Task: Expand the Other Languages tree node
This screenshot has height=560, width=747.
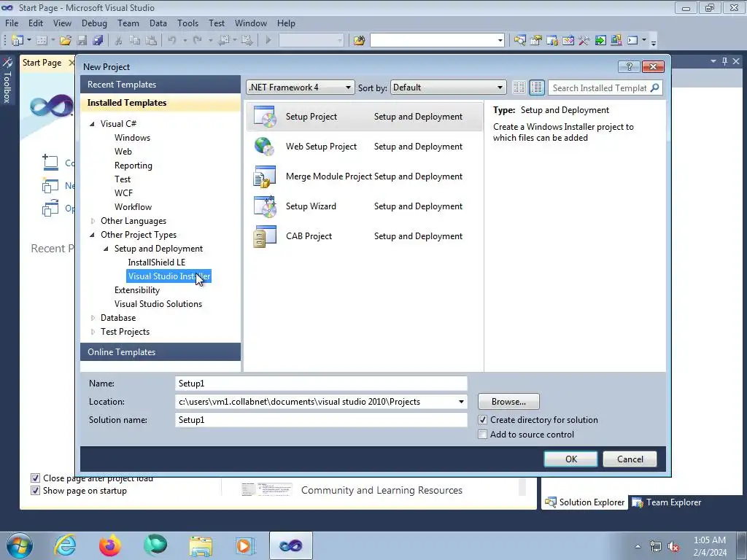Action: point(93,221)
